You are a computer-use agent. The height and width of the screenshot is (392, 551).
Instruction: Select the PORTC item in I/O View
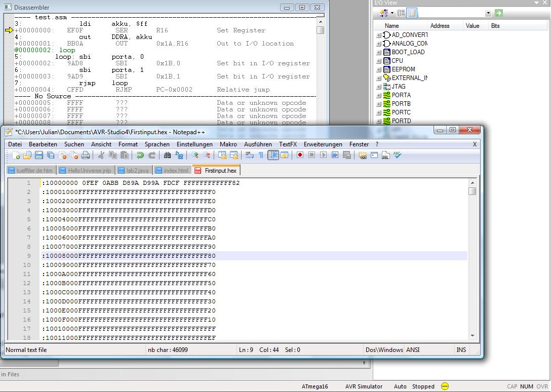coord(401,112)
